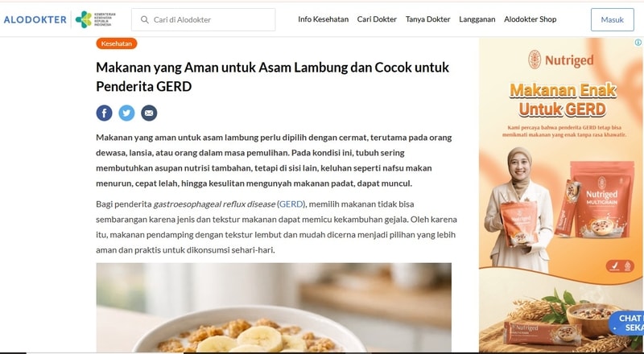
Task: Share article via Facebook icon
Action: [x=105, y=113]
